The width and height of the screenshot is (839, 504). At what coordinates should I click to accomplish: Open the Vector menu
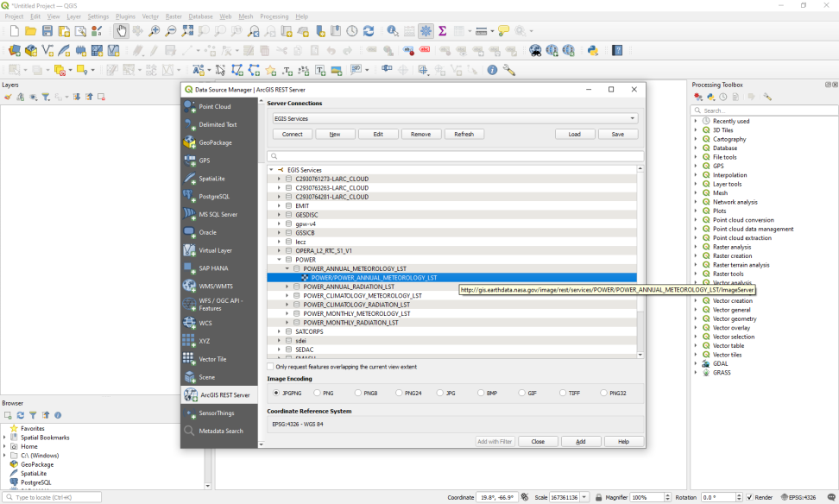[150, 16]
